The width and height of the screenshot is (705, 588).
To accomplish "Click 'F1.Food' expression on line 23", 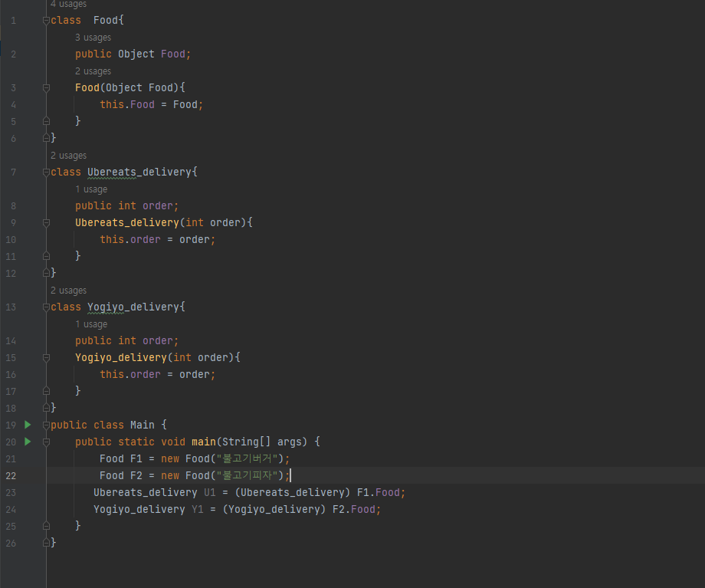I will [378, 493].
